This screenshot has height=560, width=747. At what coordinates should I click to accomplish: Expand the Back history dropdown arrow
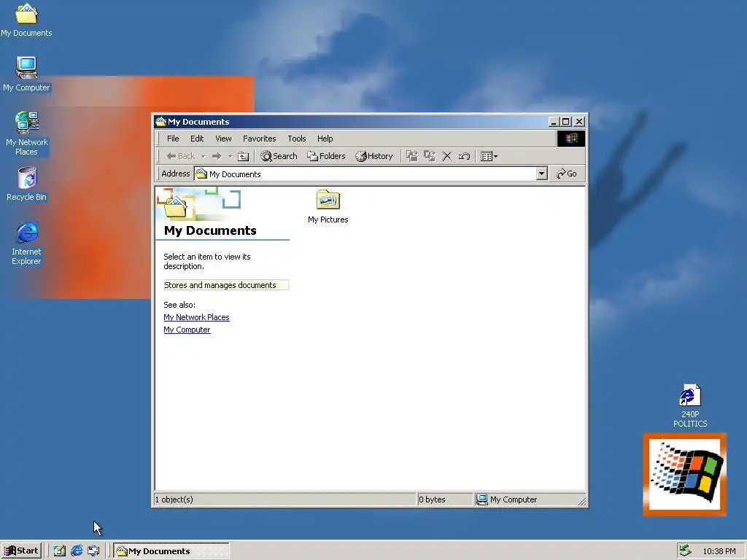204,156
